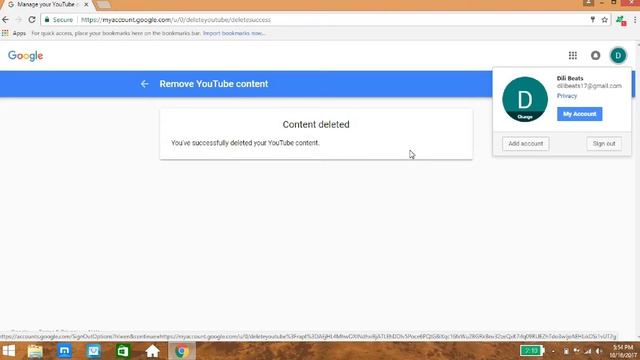
Task: Open the Chrome three-dot menu
Action: 635,20
